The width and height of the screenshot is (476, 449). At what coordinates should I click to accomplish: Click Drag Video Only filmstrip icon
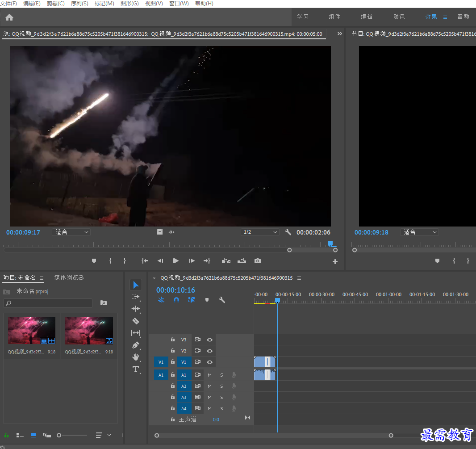160,232
